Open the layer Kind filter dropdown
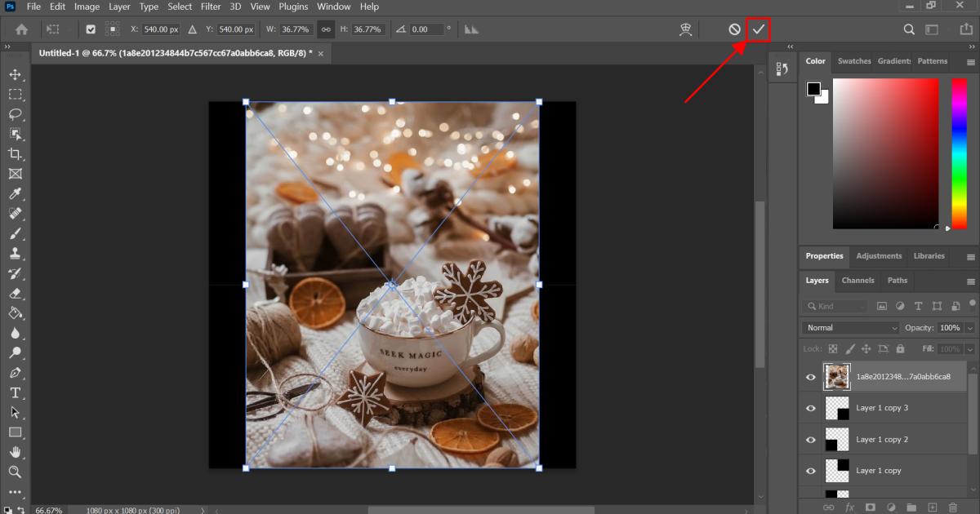Viewport: 980px width, 514px height. click(835, 306)
